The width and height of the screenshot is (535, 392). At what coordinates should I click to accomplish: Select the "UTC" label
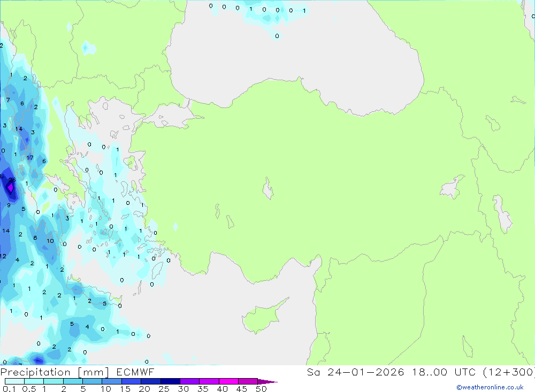pyautogui.click(x=465, y=372)
